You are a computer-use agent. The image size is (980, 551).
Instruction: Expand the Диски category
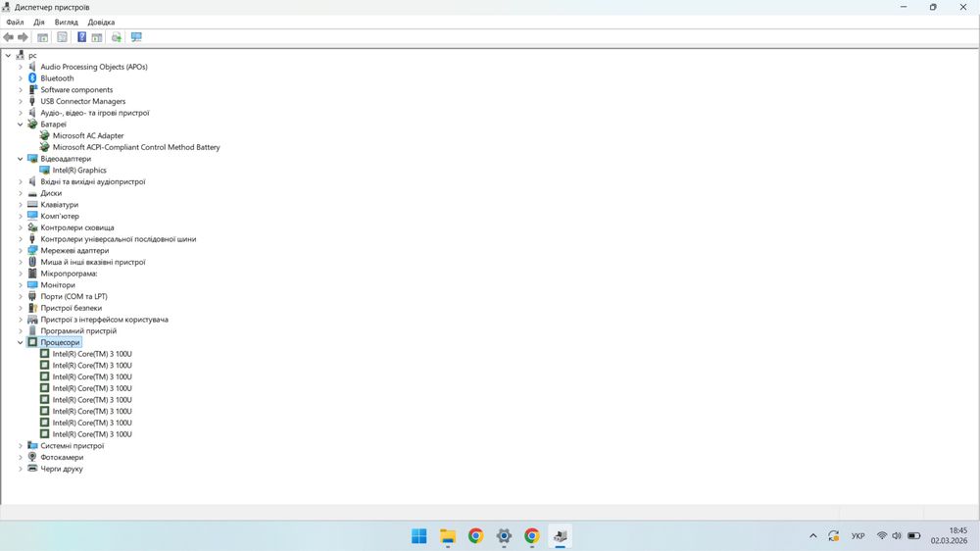tap(20, 193)
